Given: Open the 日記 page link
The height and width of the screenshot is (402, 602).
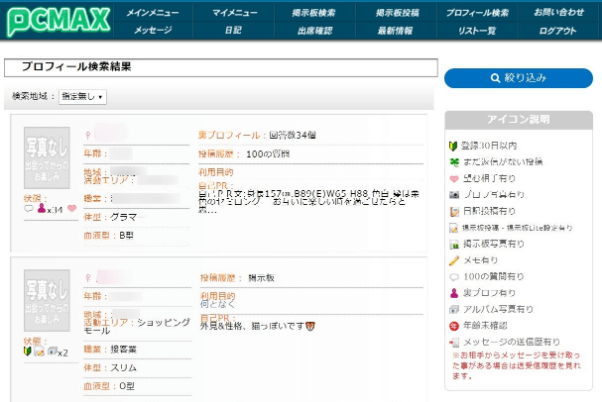Looking at the screenshot, I should coord(234,31).
